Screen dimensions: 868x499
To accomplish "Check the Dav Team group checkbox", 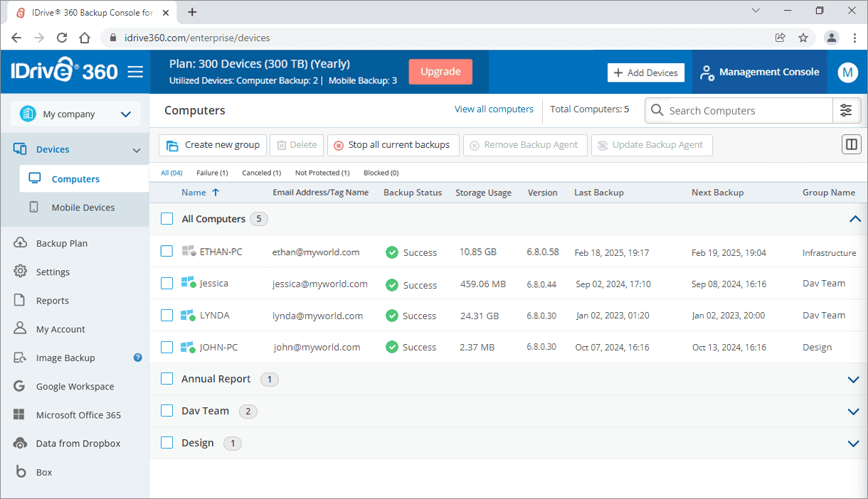I will point(166,411).
